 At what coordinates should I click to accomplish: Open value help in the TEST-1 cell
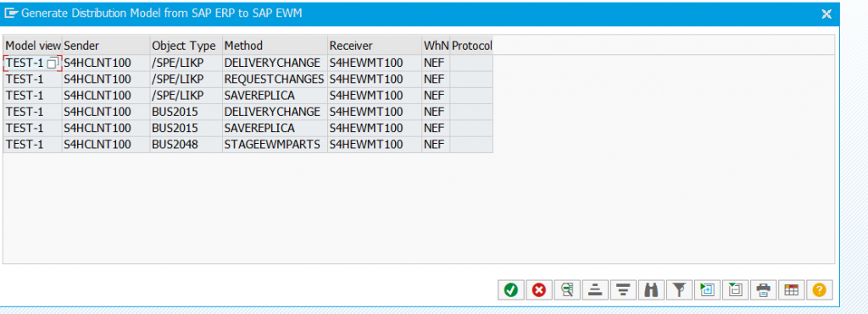click(x=52, y=63)
